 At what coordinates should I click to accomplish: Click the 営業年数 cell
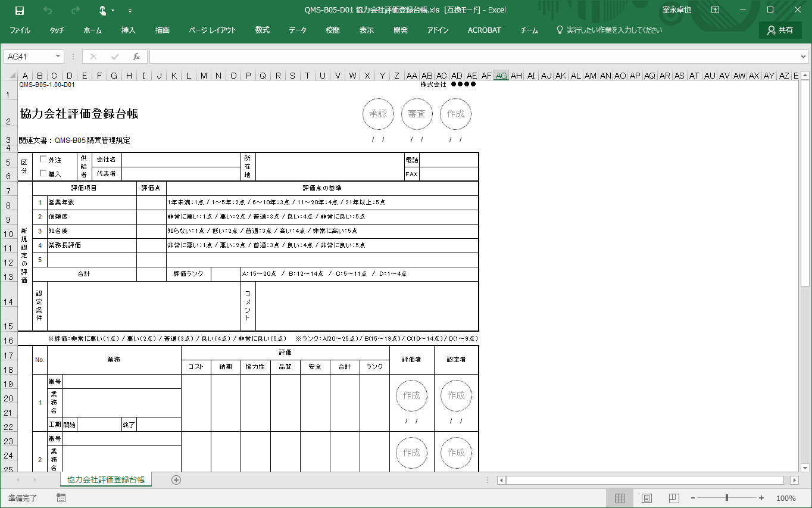tap(92, 202)
